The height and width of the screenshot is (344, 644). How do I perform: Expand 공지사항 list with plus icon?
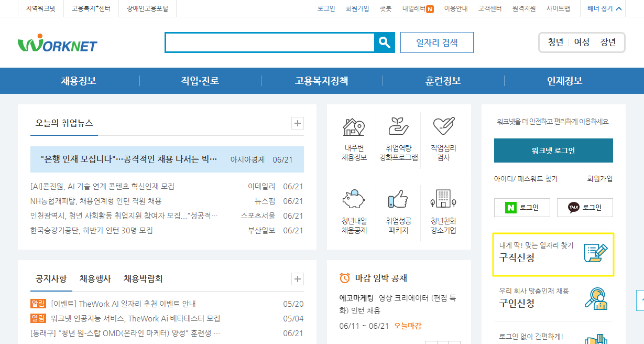coord(298,278)
